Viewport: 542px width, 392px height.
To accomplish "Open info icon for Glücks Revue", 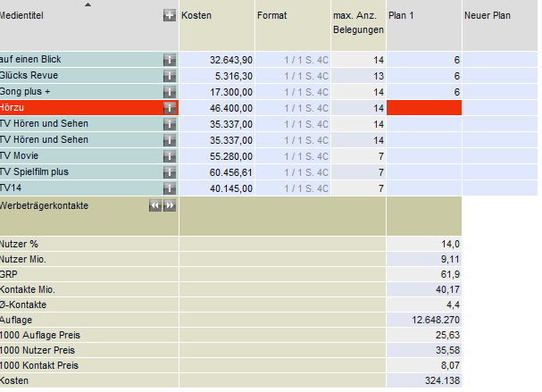I will point(170,76).
